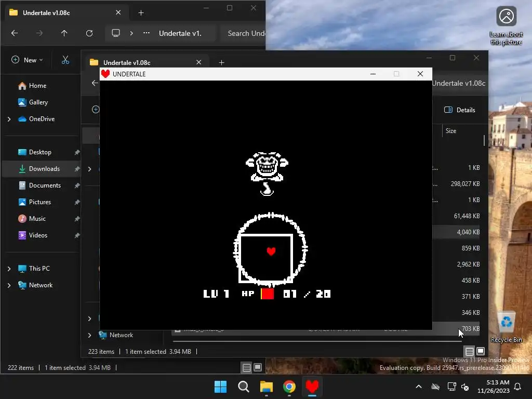Open Google Chrome from the taskbar
The image size is (532, 399).
pyautogui.click(x=289, y=387)
